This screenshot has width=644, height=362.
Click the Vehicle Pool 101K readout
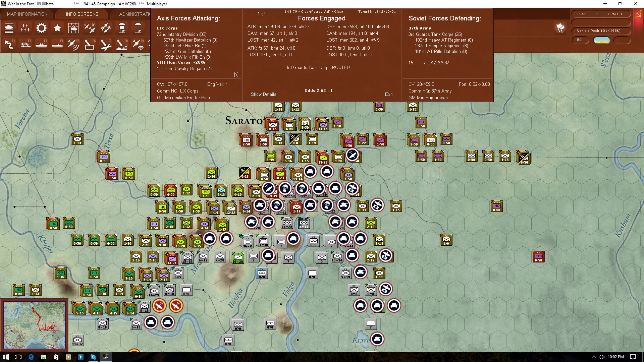click(601, 31)
